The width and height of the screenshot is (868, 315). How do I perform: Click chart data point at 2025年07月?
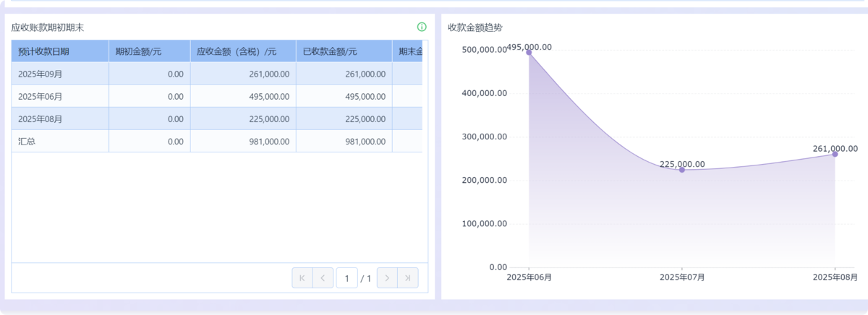(682, 169)
